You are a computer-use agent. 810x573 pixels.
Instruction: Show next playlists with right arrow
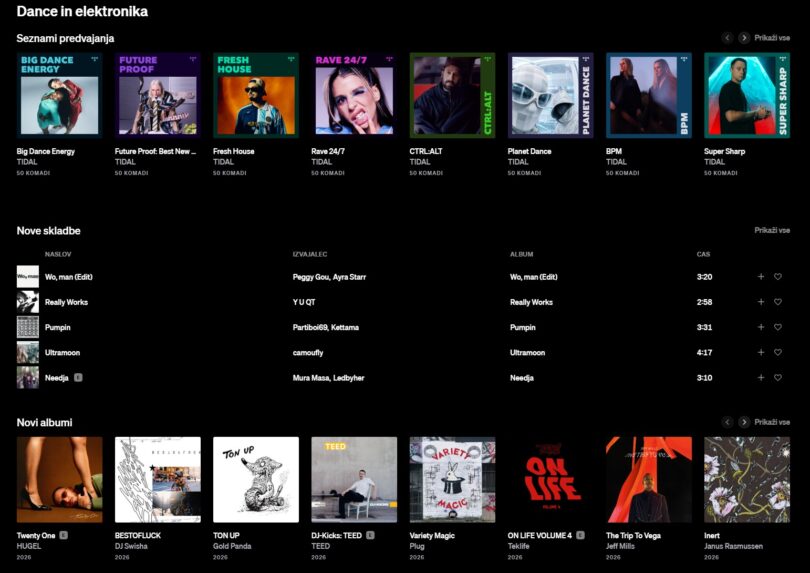click(744, 38)
